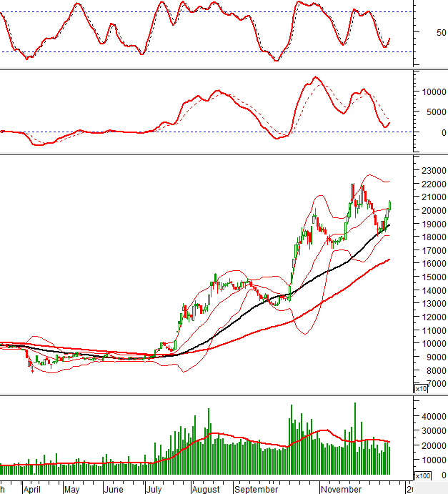The image size is (448, 494).
Task: Click the 10000 value on MACD axis
Action: (x=433, y=92)
